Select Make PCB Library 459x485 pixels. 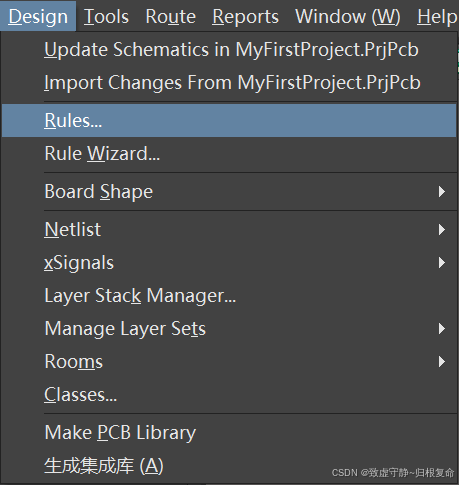pos(229,433)
